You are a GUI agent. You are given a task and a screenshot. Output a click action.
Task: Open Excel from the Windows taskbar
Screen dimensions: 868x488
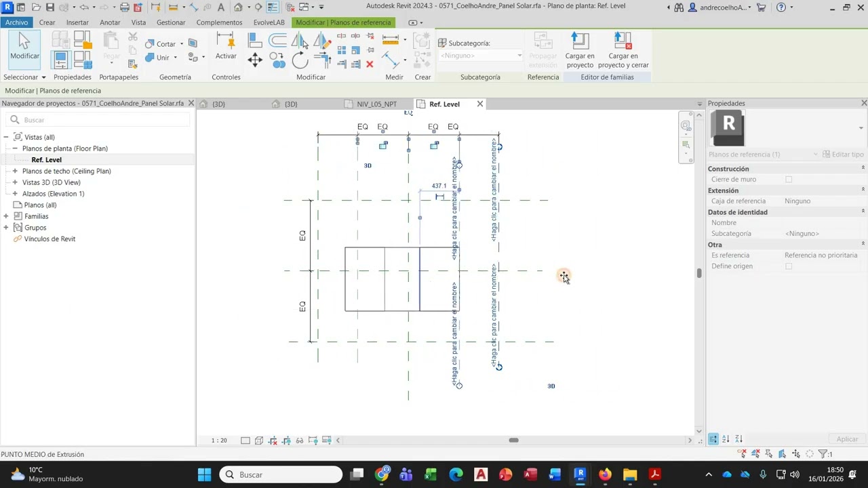point(431,474)
